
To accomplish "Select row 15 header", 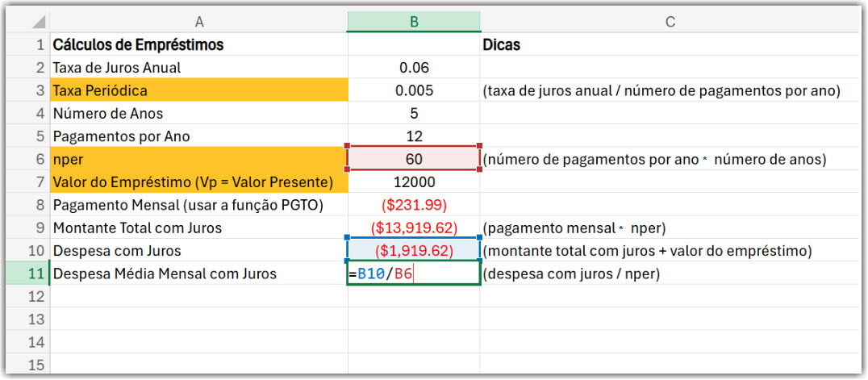I will coord(27,365).
